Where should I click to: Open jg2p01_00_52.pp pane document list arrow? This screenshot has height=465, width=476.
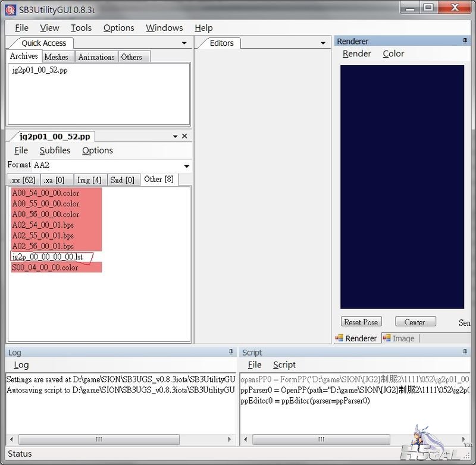coord(175,136)
